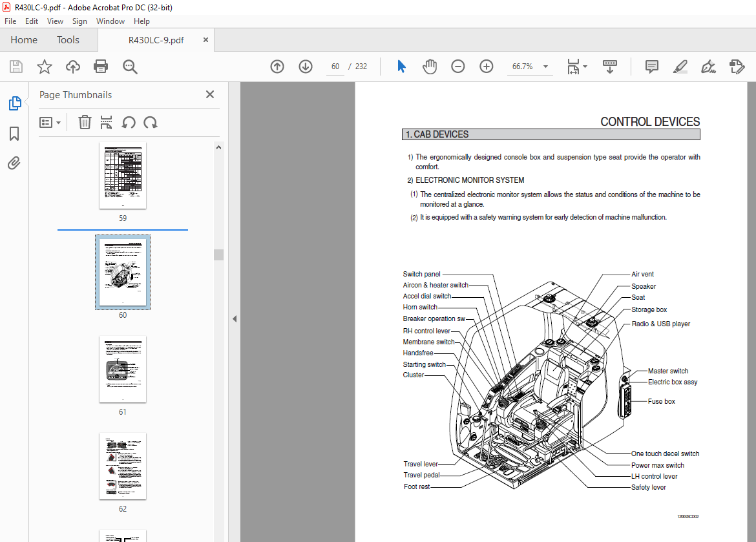
Task: Open the Help menu
Action: pyautogui.click(x=142, y=21)
